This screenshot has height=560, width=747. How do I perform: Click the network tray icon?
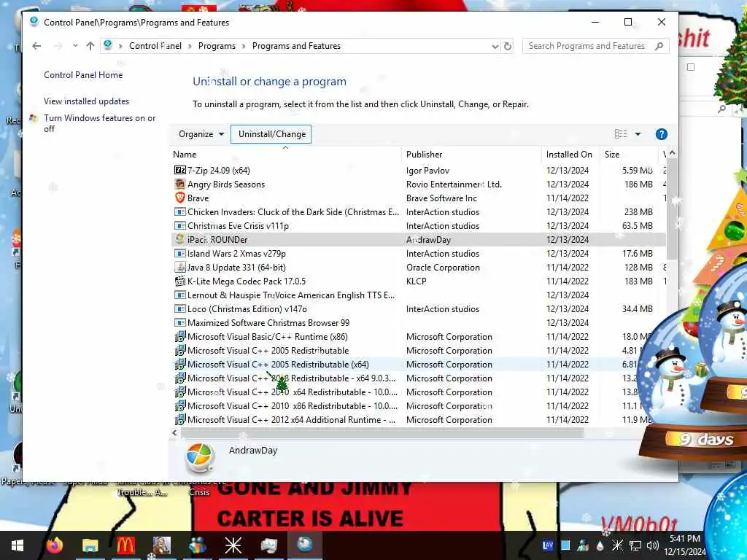[x=635, y=545]
